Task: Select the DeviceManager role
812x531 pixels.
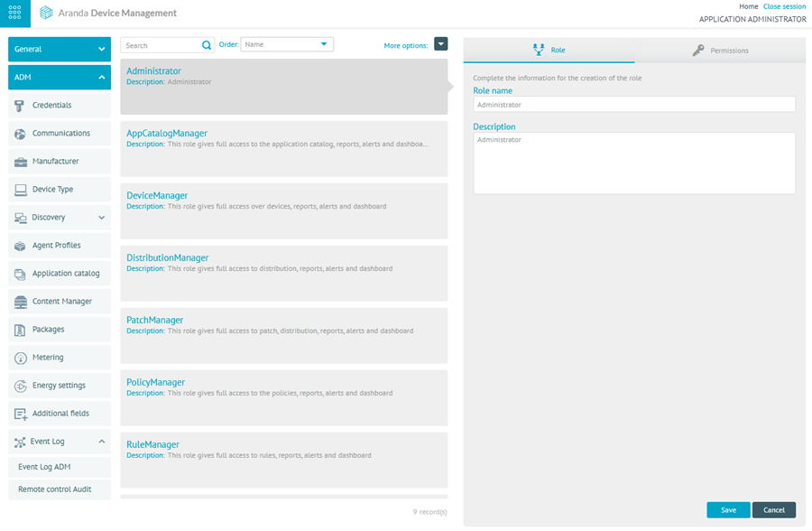Action: point(284,211)
